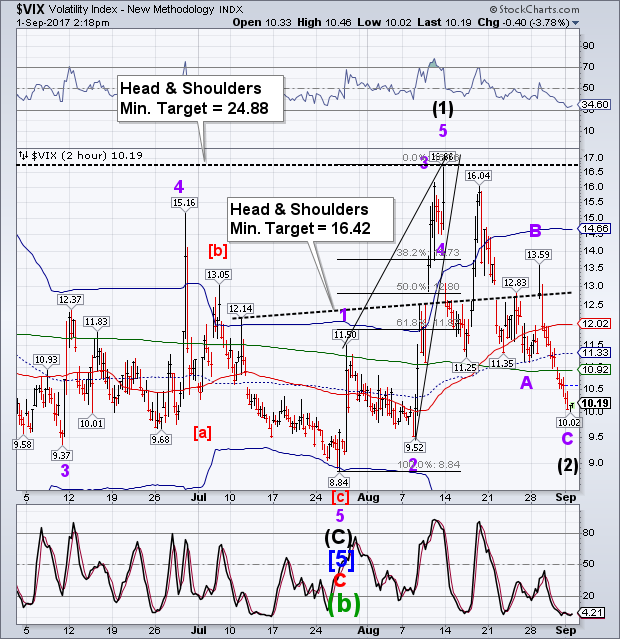Click the 'Chg -0.40 (-3.78%)' header value
The width and height of the screenshot is (620, 639).
(523, 23)
